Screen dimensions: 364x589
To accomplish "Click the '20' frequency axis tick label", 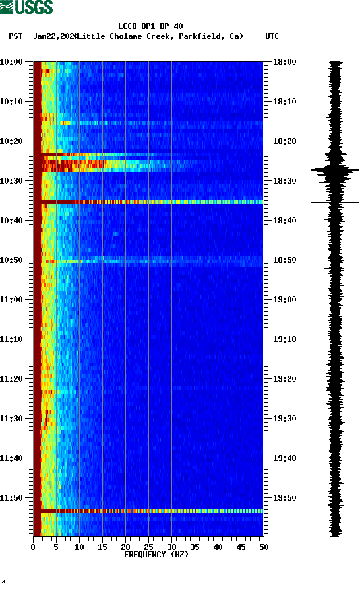I will [x=125, y=547].
